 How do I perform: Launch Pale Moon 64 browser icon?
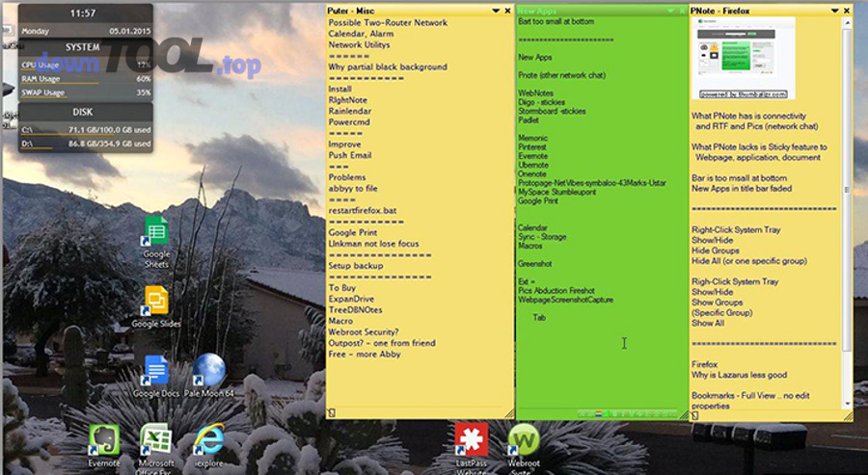pyautogui.click(x=208, y=371)
